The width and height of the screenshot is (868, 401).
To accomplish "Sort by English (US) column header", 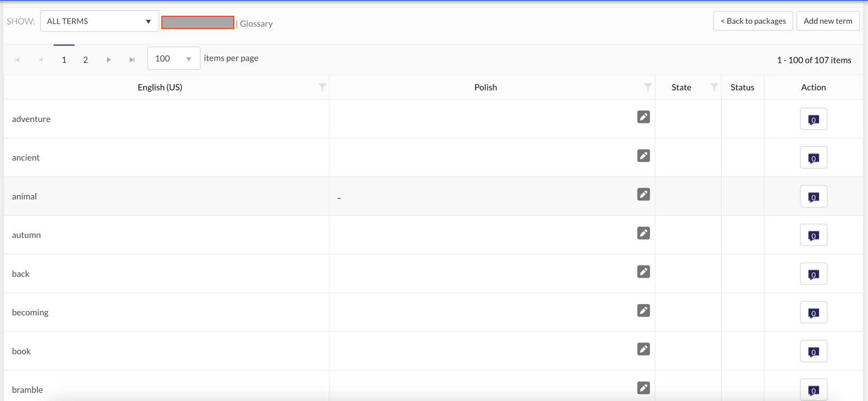I will click(160, 87).
